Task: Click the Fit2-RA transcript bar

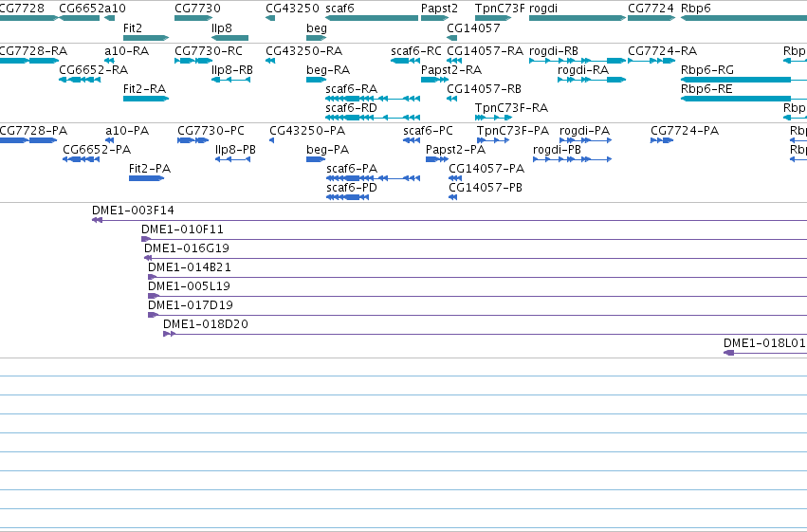Action: tap(146, 99)
